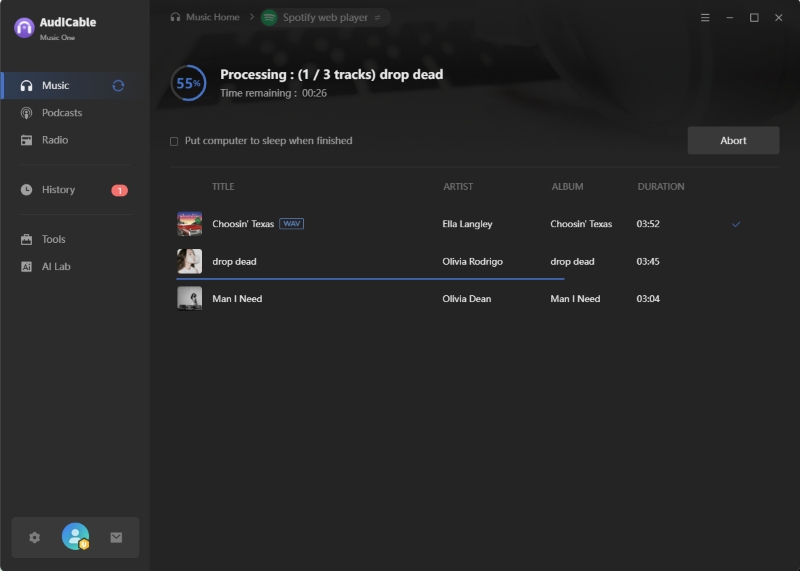This screenshot has width=800, height=571.
Task: Click the swap source icon next to Spotify
Action: [378, 18]
